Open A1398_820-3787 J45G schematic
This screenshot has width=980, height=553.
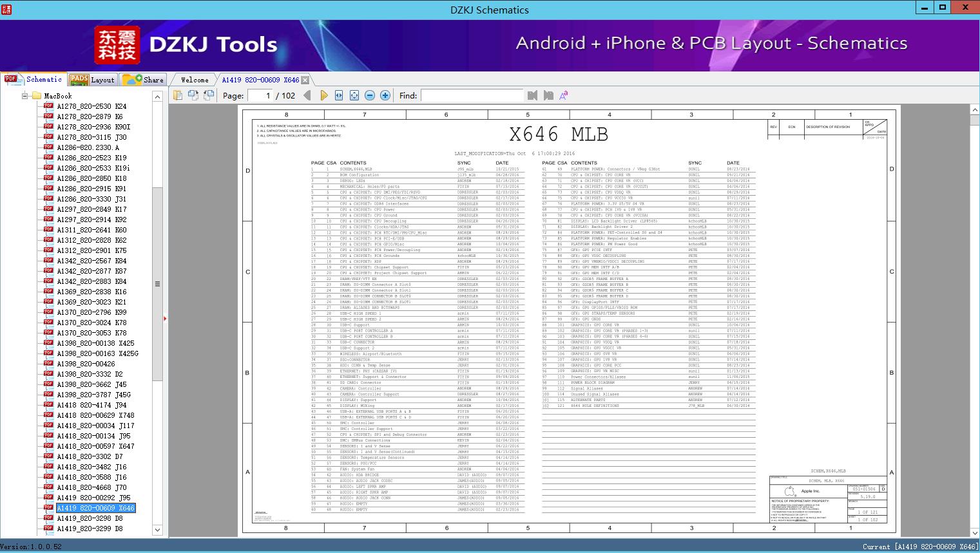[x=93, y=395]
